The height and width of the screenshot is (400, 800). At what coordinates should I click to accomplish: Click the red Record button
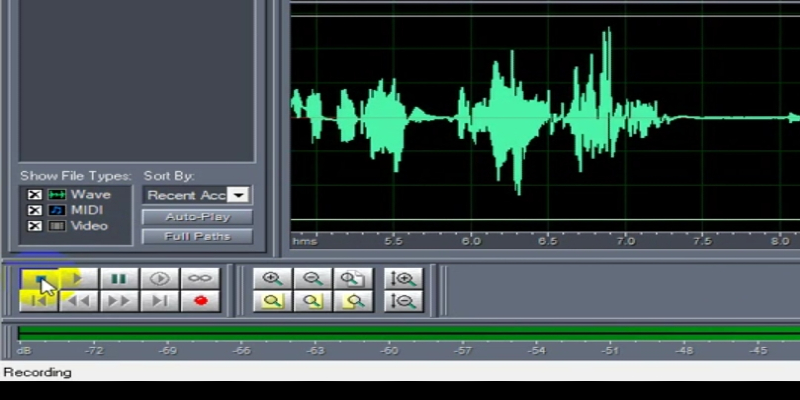pyautogui.click(x=200, y=301)
